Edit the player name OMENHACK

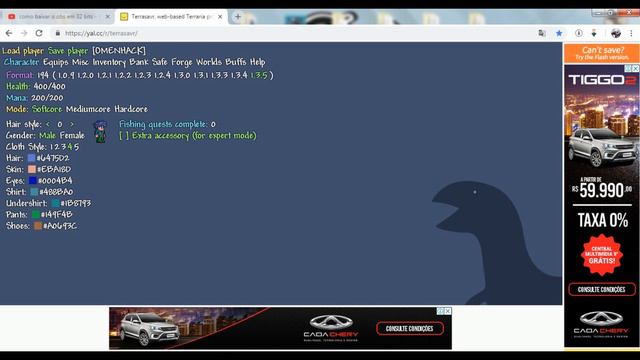click(x=119, y=51)
